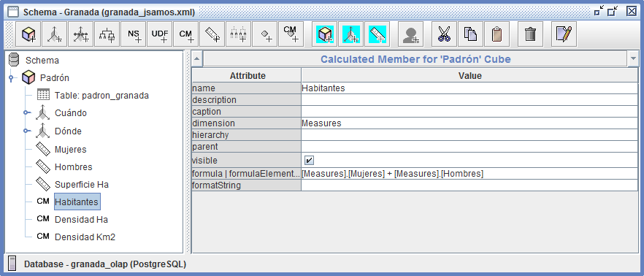Click the database icon in status bar
Screen dimensions: 644x276
click(x=12, y=264)
